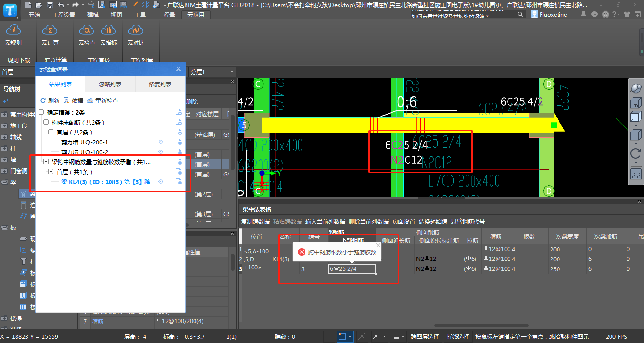Click the rotate view icon in right toolbar
Image resolution: width=644 pixels, height=343 pixels.
coord(636,154)
